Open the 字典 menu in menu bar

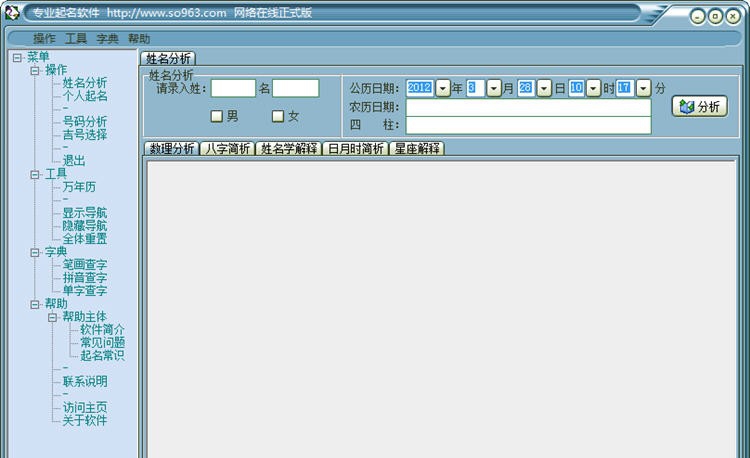107,38
